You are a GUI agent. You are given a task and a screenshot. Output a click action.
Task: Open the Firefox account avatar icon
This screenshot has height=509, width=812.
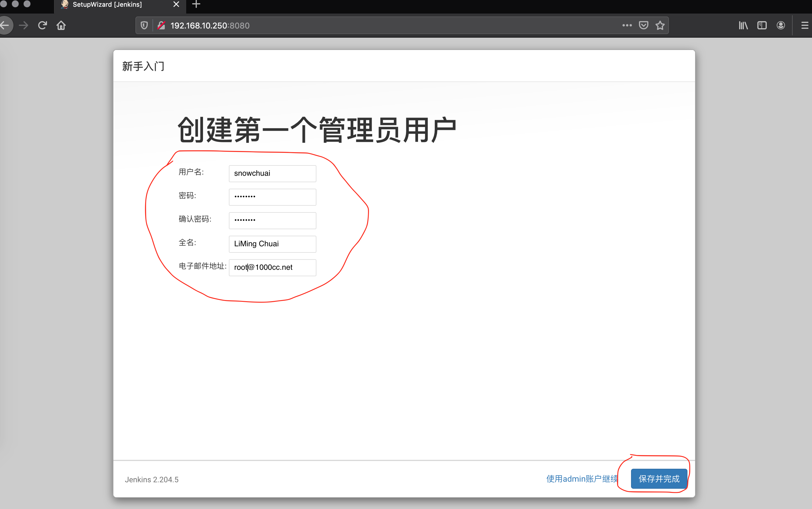[x=781, y=25]
